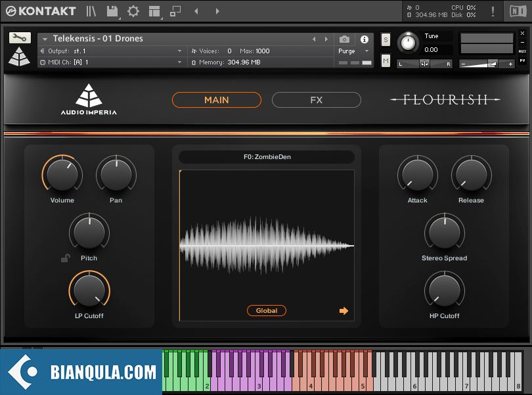Switch to the MAIN tab
Image resolution: width=532 pixels, height=395 pixels.
pos(217,100)
